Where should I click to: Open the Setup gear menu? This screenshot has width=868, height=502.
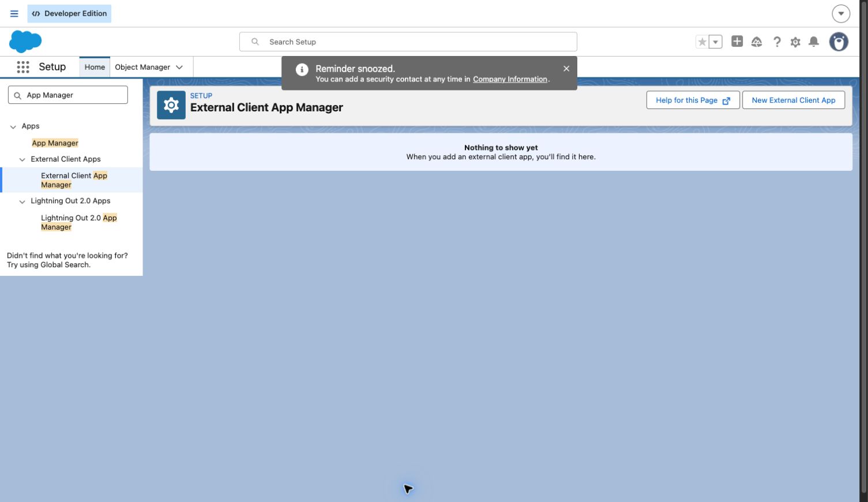pos(795,42)
